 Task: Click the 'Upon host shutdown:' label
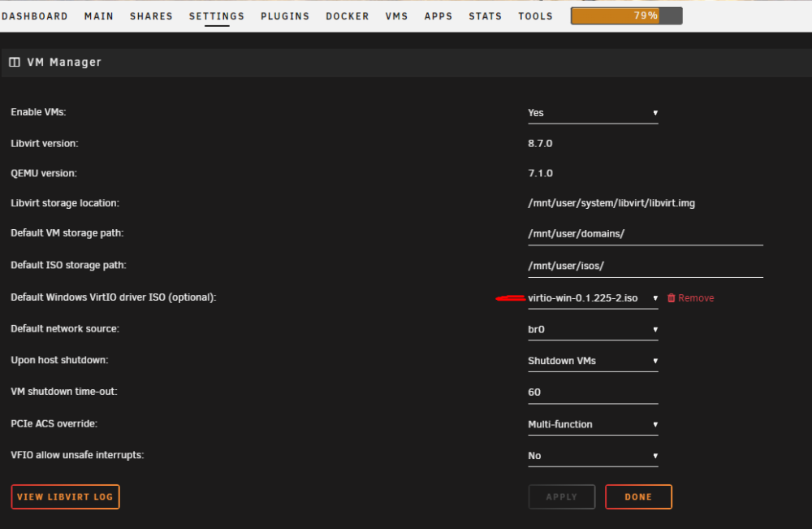pos(59,360)
